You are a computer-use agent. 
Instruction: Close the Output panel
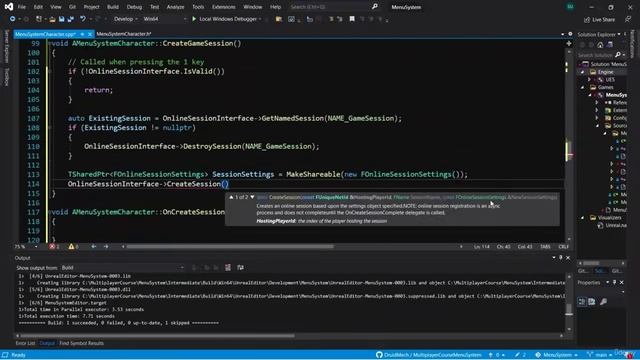[568, 258]
